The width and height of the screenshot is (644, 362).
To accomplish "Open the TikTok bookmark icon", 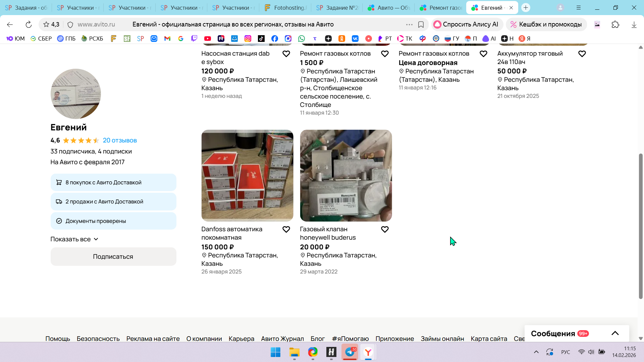I will tap(261, 39).
